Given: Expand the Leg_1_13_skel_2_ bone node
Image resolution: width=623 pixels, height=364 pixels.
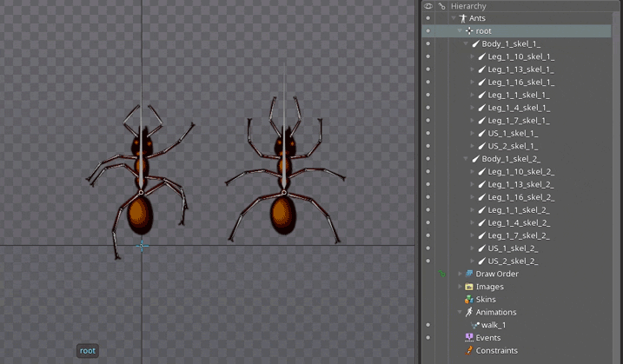Looking at the screenshot, I should (473, 184).
